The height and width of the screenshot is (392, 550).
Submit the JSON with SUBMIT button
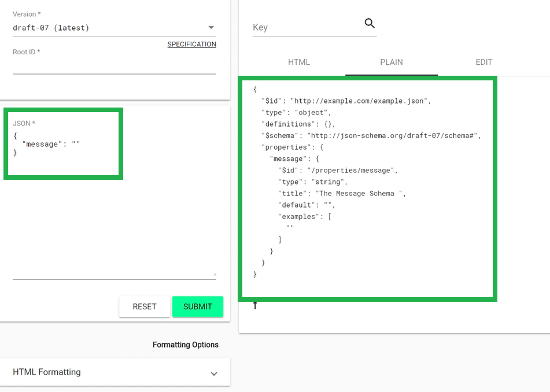coord(198,307)
